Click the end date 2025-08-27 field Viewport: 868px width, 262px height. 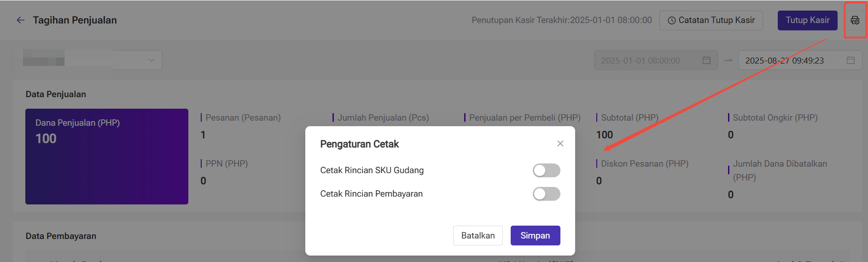800,60
